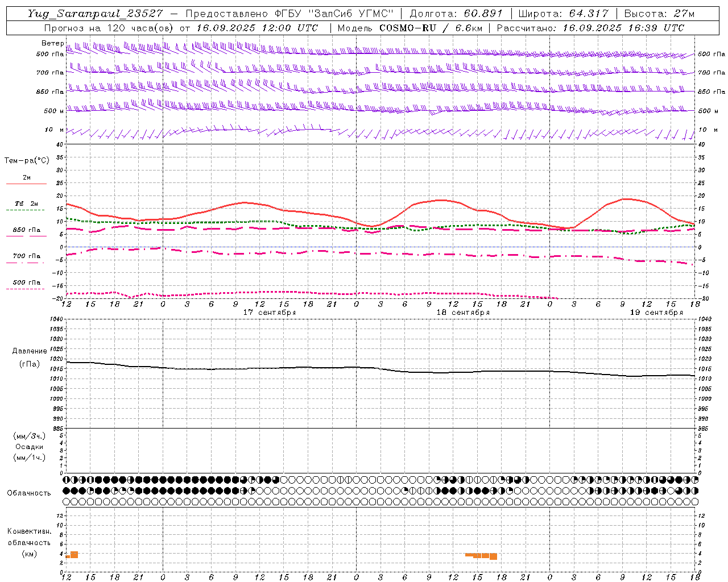728x582 pixels.
Task: Select the Высота: 27м header field
Action: [659, 14]
